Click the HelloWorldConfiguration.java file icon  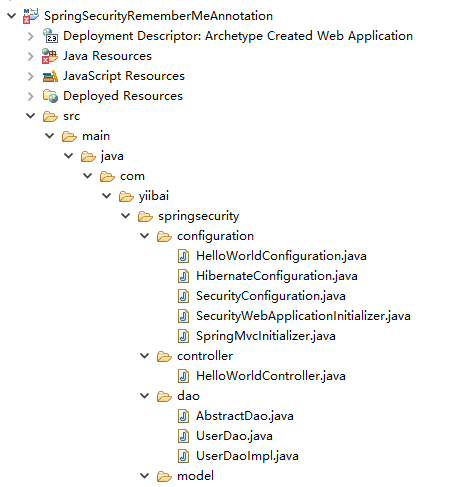[183, 256]
